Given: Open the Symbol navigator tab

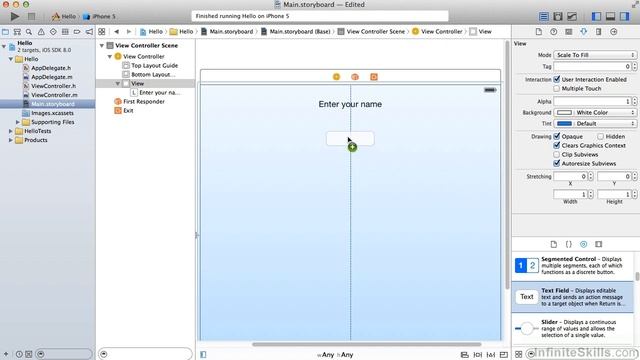Looking at the screenshot, I should click(17, 31).
